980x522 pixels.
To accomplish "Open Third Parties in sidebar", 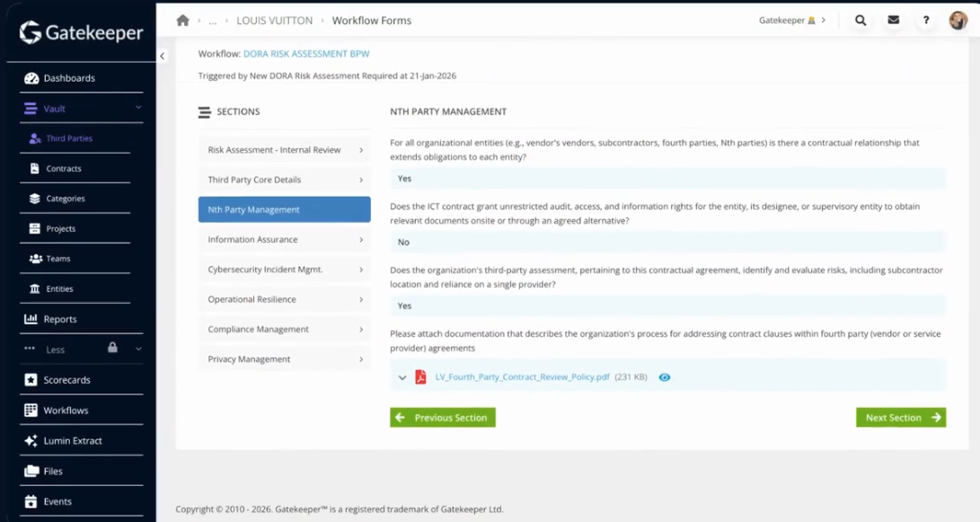I will tap(69, 138).
